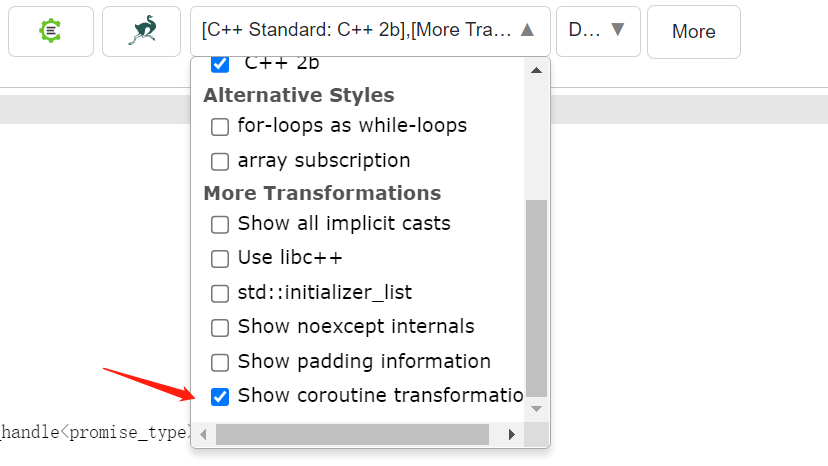This screenshot has width=828, height=466.
Task: Open the C++ Standard options dropdown
Action: click(x=369, y=31)
